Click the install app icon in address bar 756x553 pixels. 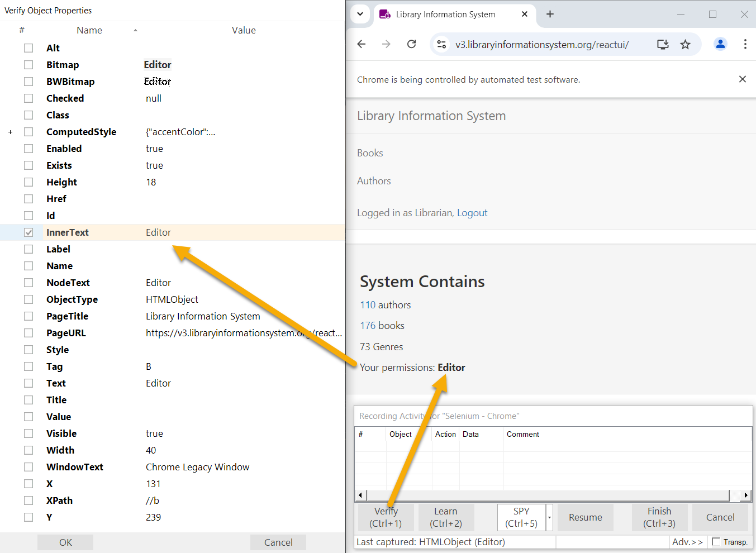pos(663,45)
